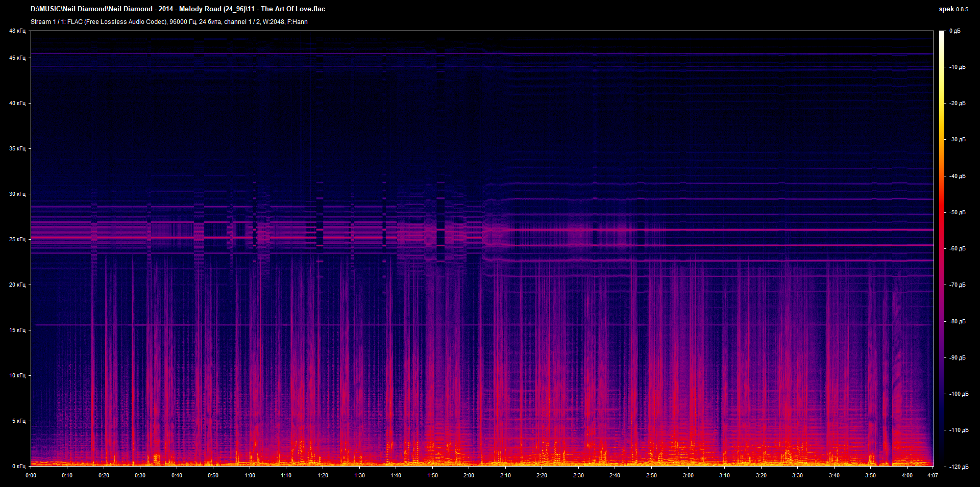Click the 24 бита bit depth text
This screenshot has height=487, width=980.
click(x=211, y=22)
